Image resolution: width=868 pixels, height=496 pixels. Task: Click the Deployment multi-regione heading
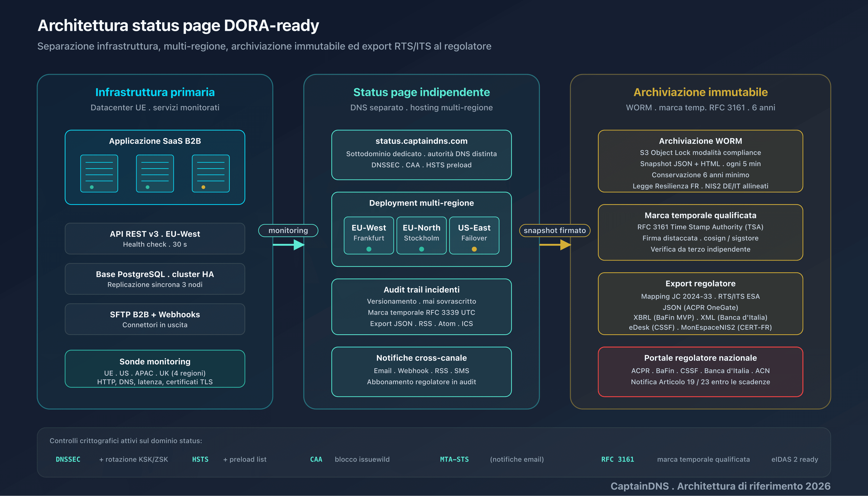[421, 203]
